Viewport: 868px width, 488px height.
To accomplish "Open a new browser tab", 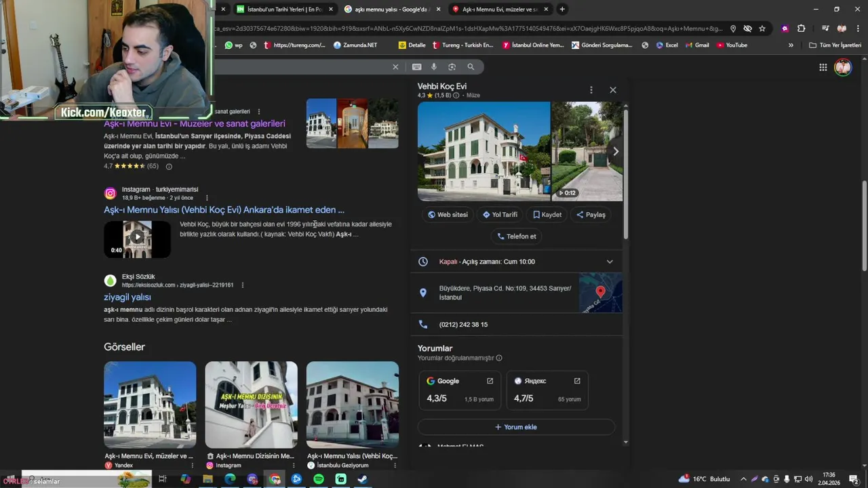I will pos(562,9).
